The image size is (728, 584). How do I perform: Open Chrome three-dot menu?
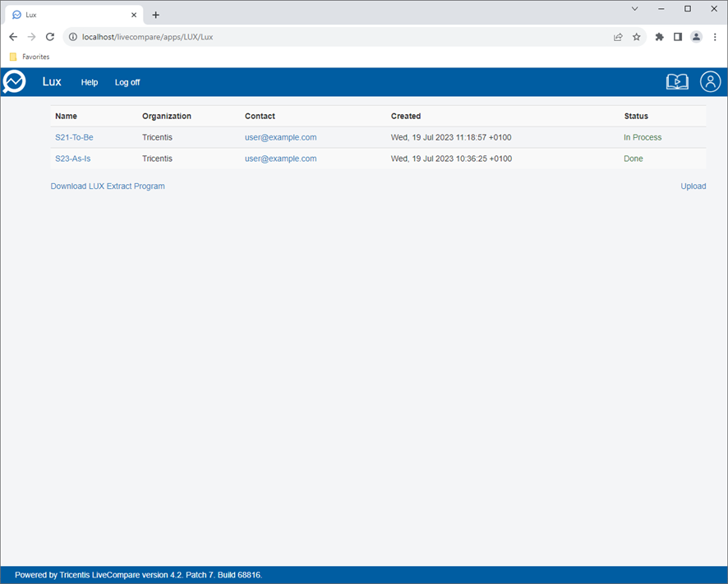715,37
